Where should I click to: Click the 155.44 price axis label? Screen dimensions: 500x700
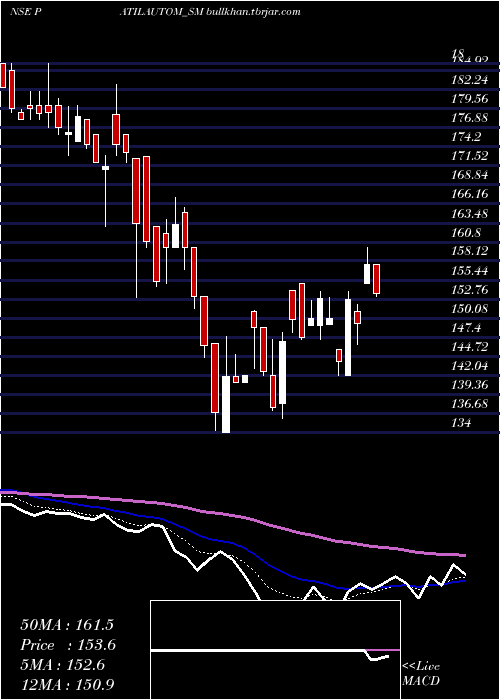pos(471,271)
